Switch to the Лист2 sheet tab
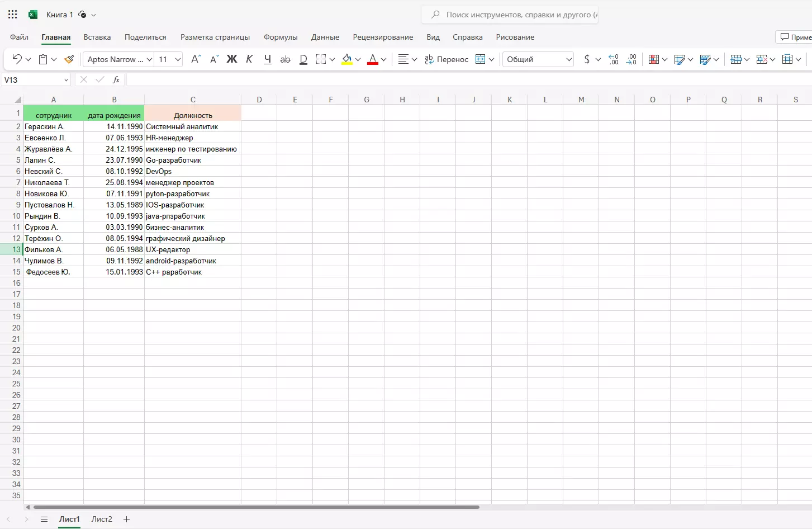 click(x=102, y=519)
